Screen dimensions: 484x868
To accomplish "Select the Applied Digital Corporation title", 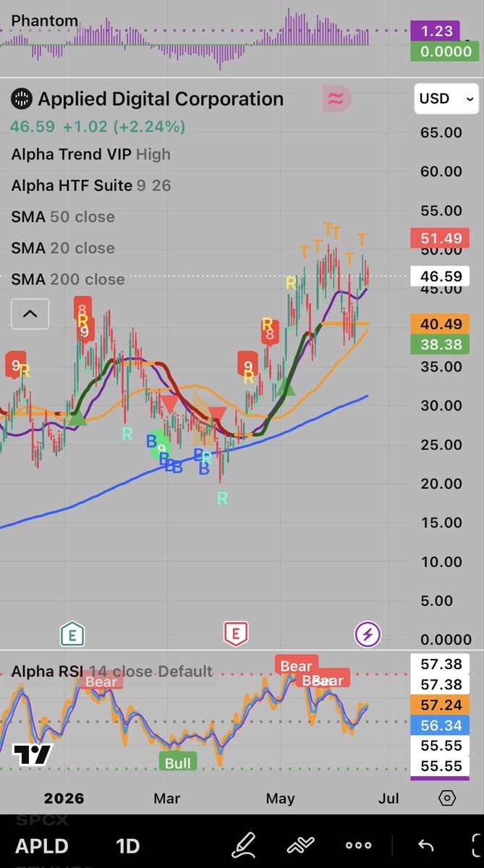I will (161, 99).
